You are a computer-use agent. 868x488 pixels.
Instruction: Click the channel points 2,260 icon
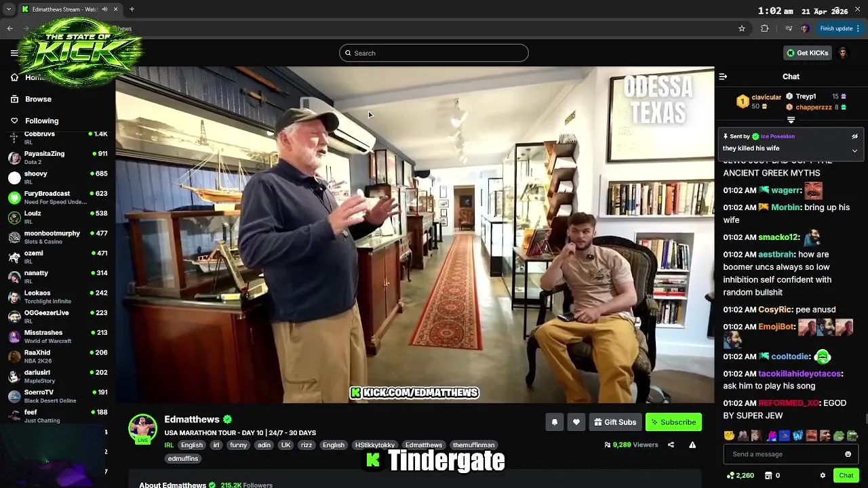click(x=730, y=475)
